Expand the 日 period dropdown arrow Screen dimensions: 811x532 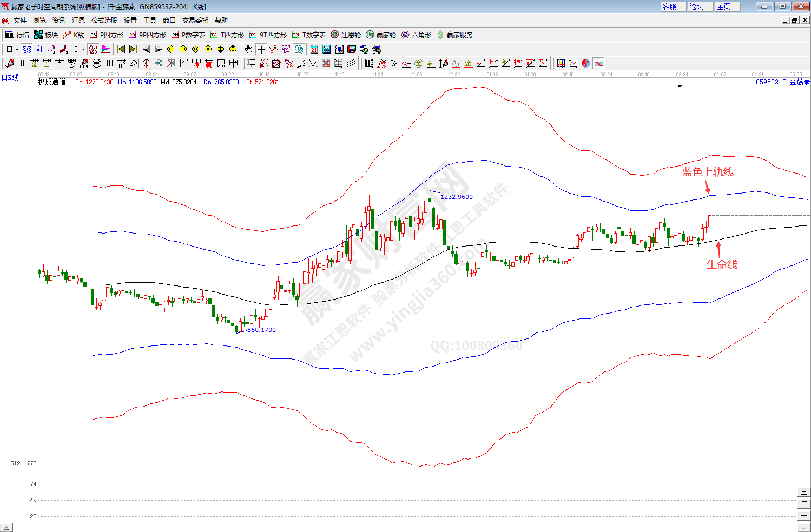(x=17, y=49)
